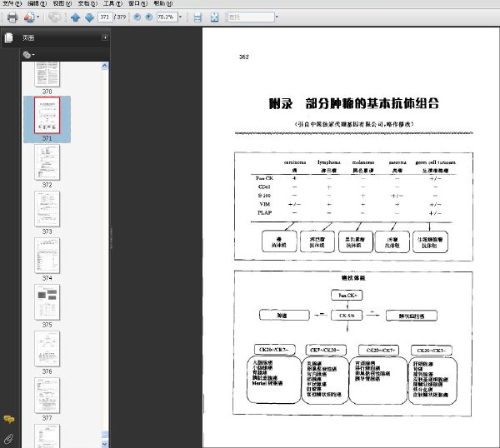Image resolution: width=500 pixels, height=448 pixels.
Task: Select page thumbnail 372
Action: click(47, 162)
